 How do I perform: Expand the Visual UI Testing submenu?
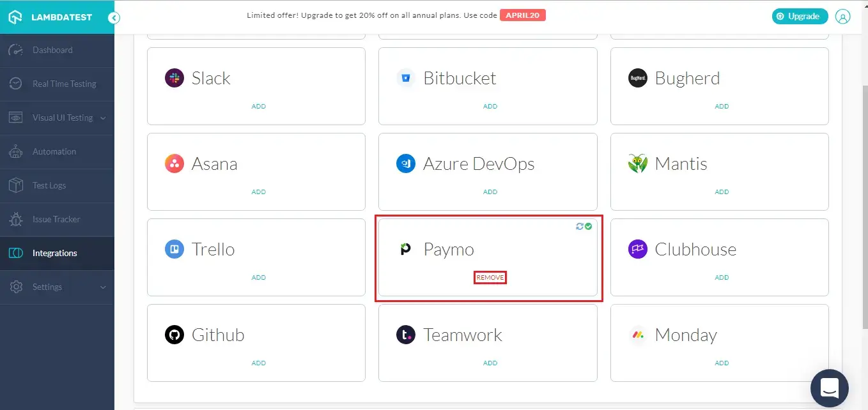coord(57,118)
